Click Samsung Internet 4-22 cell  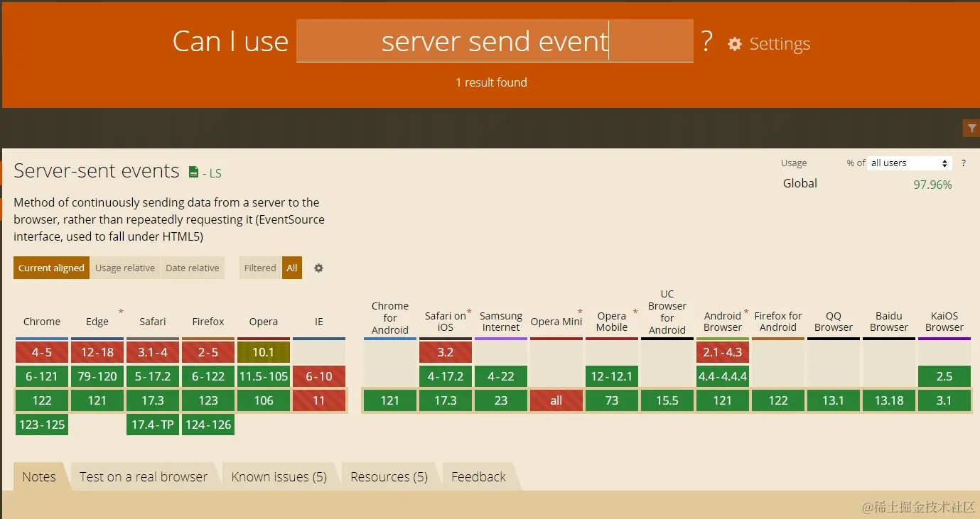[x=501, y=376]
